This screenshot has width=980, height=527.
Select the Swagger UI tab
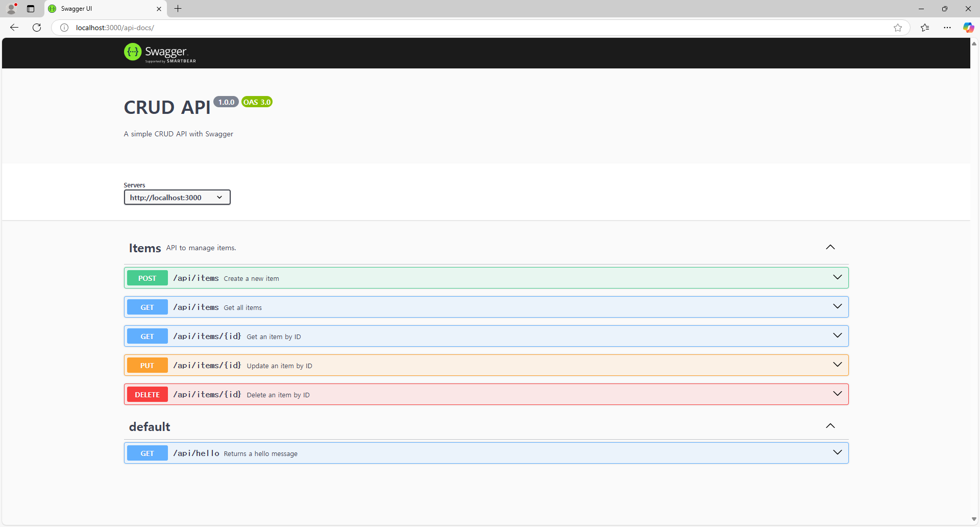coord(106,9)
